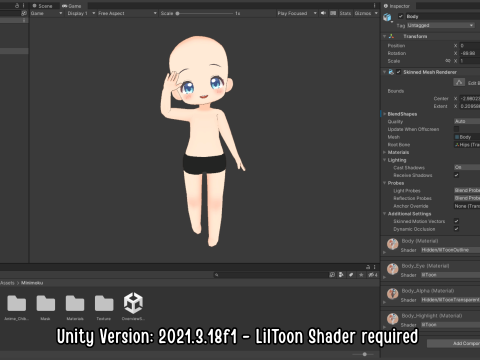Screen dimensions: 480x360
Task: Open the Free Aspect dropdown
Action: [x=127, y=13]
